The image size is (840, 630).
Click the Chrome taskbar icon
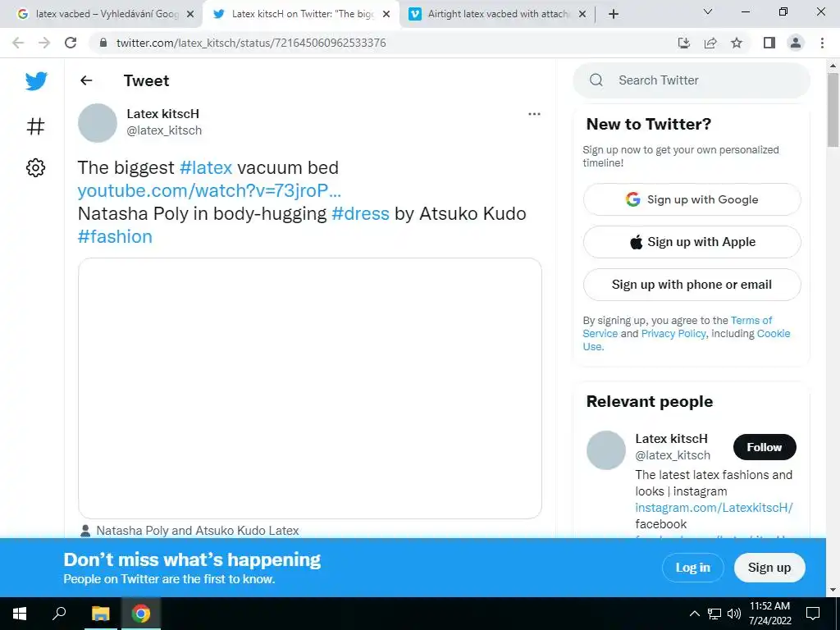click(x=141, y=614)
